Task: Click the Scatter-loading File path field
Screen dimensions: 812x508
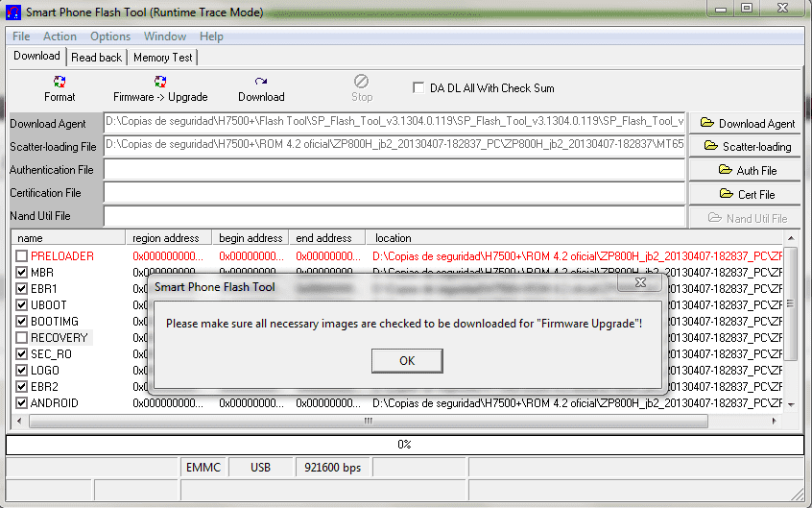Action: pos(394,146)
